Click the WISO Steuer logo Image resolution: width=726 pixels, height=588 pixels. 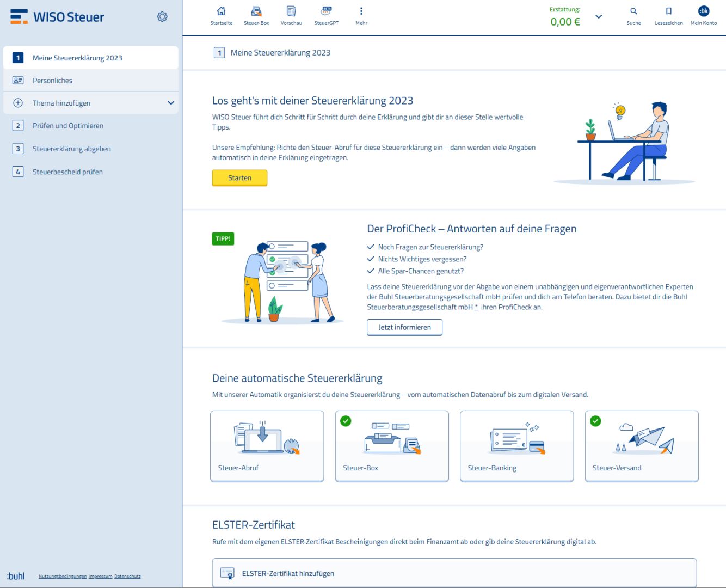pyautogui.click(x=57, y=17)
